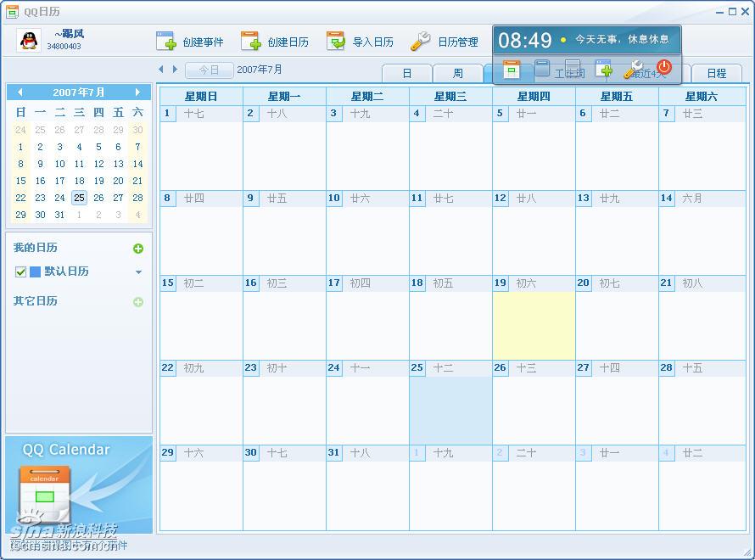Click the QQ penguin avatar

30,40
